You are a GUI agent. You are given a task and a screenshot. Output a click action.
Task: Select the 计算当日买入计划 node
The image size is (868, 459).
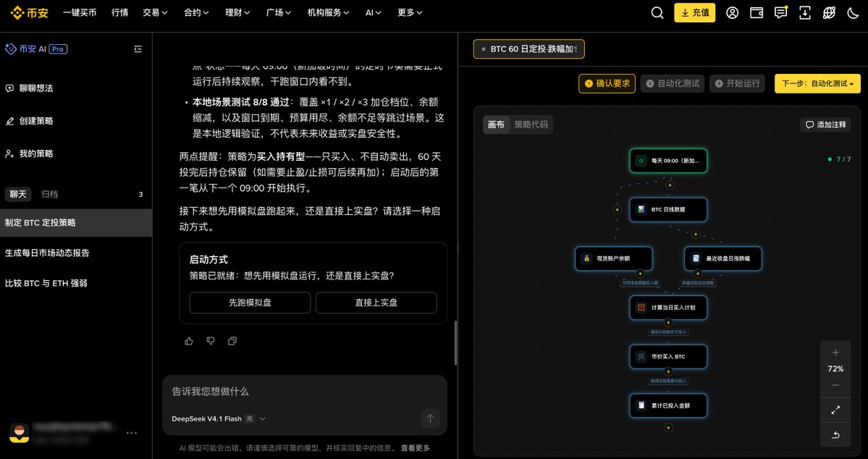tap(668, 307)
